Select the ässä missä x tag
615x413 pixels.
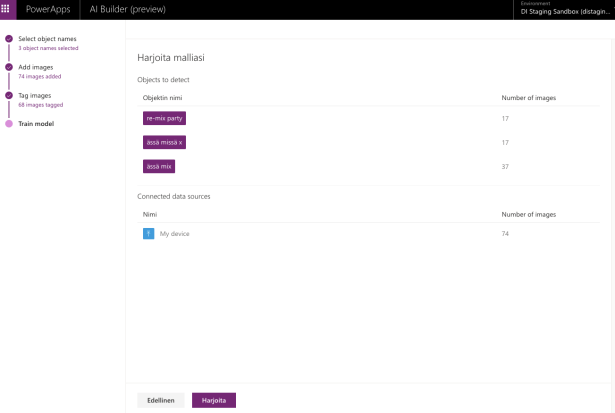[164, 142]
